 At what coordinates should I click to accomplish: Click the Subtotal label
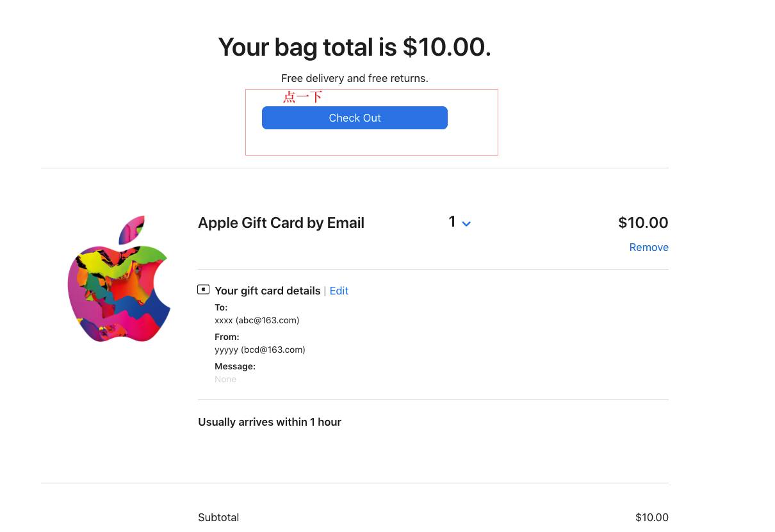tap(218, 517)
